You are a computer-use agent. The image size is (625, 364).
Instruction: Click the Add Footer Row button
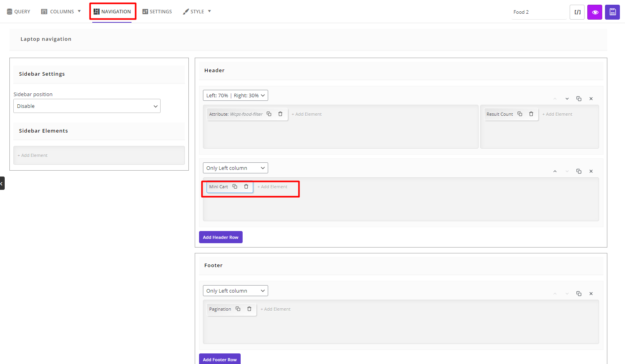coord(219,359)
